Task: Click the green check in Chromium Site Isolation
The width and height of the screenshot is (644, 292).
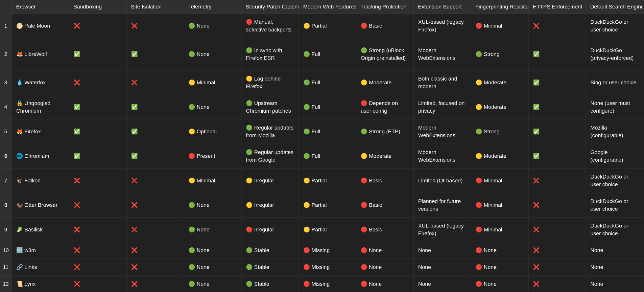Action: pyautogui.click(x=135, y=156)
